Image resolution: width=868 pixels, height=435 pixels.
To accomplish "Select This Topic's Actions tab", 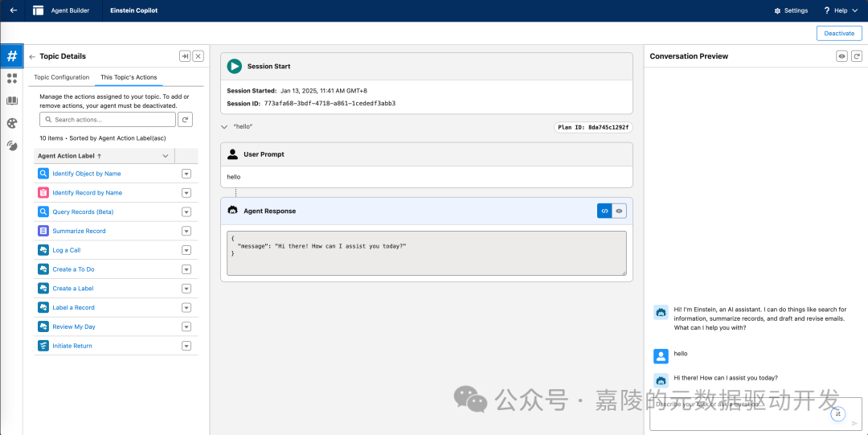I will pos(129,77).
